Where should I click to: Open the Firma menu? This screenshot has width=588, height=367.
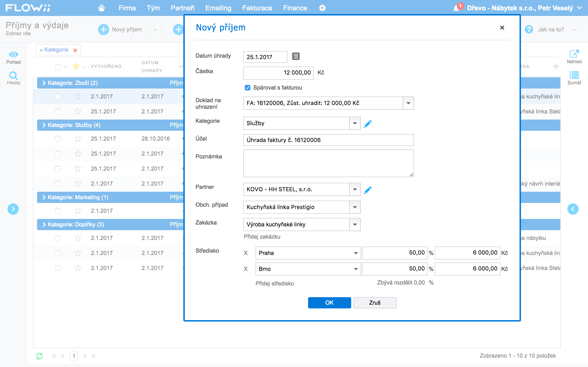127,8
